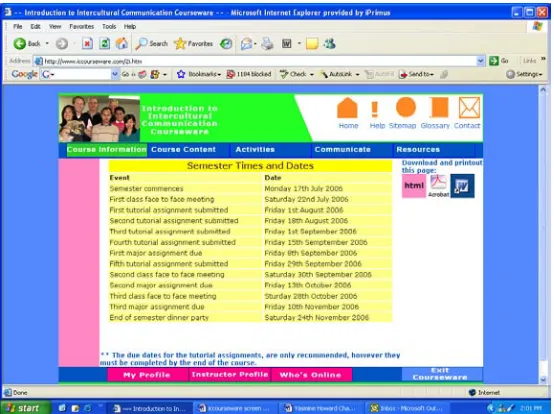Click the 1104 blocked popup blocker

[249, 74]
